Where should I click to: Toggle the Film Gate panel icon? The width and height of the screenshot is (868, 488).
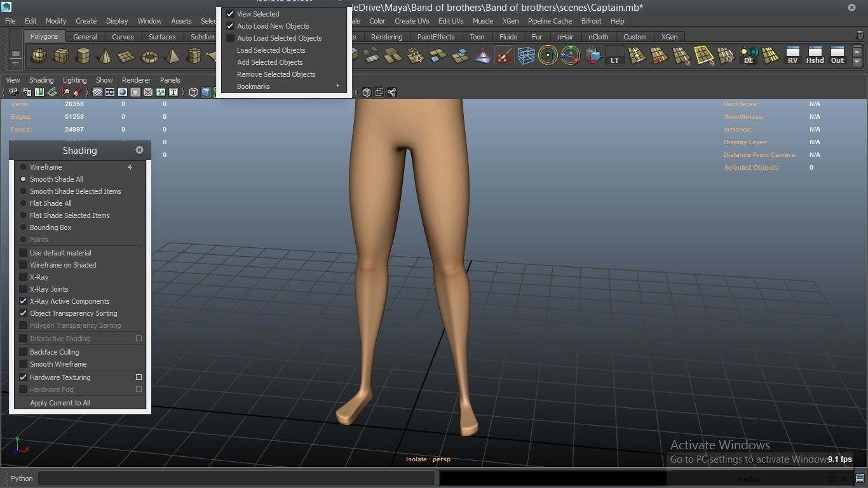click(110, 92)
